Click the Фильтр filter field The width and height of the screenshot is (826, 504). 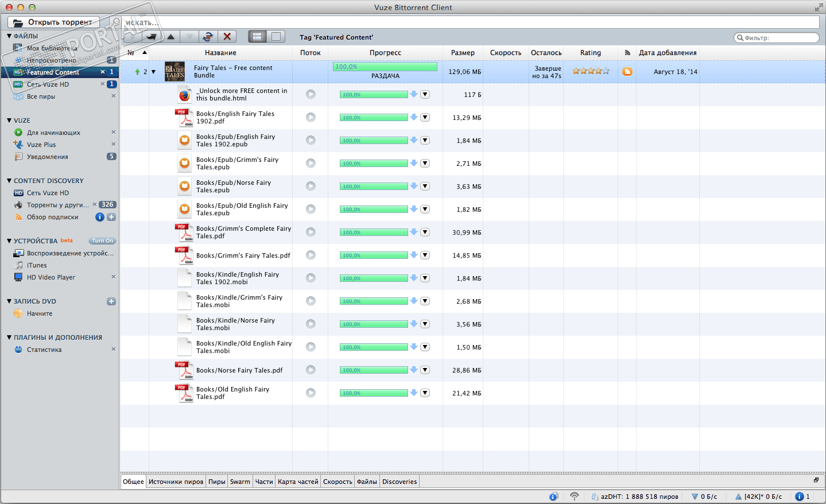coord(777,38)
